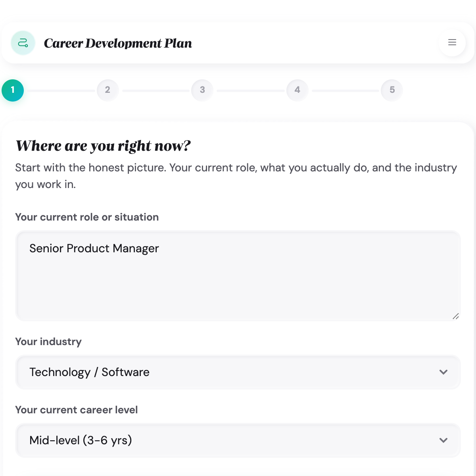Click the Career Development Plan logo icon
Viewport: 476px width, 476px height.
tap(23, 43)
